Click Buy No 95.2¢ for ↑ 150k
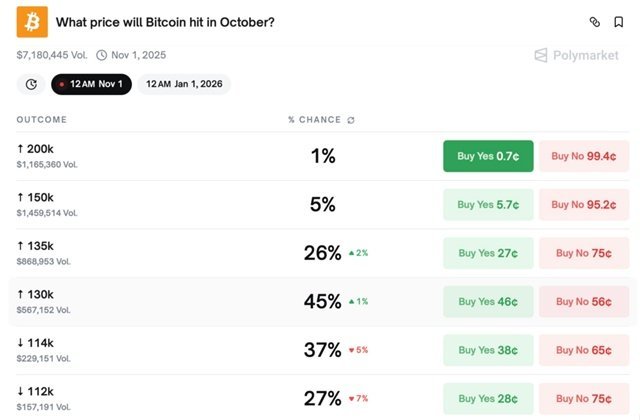The image size is (640, 420). 586,204
